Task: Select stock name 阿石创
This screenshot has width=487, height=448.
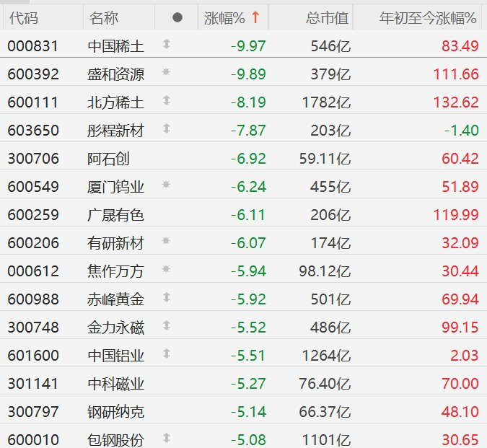Action: (108, 159)
